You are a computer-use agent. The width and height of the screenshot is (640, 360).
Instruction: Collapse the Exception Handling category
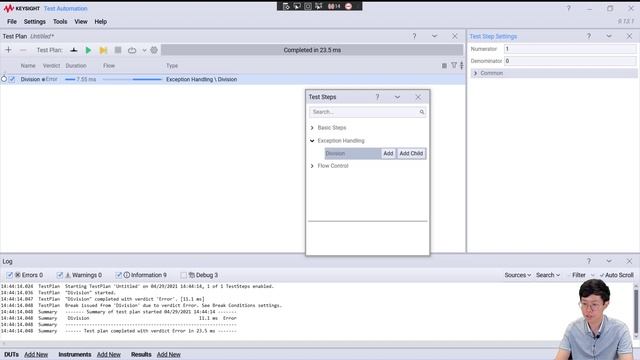(x=312, y=141)
